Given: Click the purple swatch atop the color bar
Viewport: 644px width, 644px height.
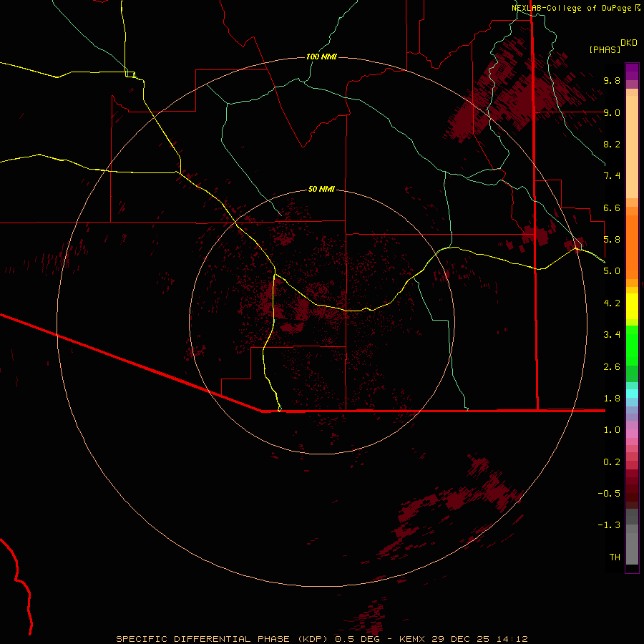Looking at the screenshot, I should tap(632, 72).
